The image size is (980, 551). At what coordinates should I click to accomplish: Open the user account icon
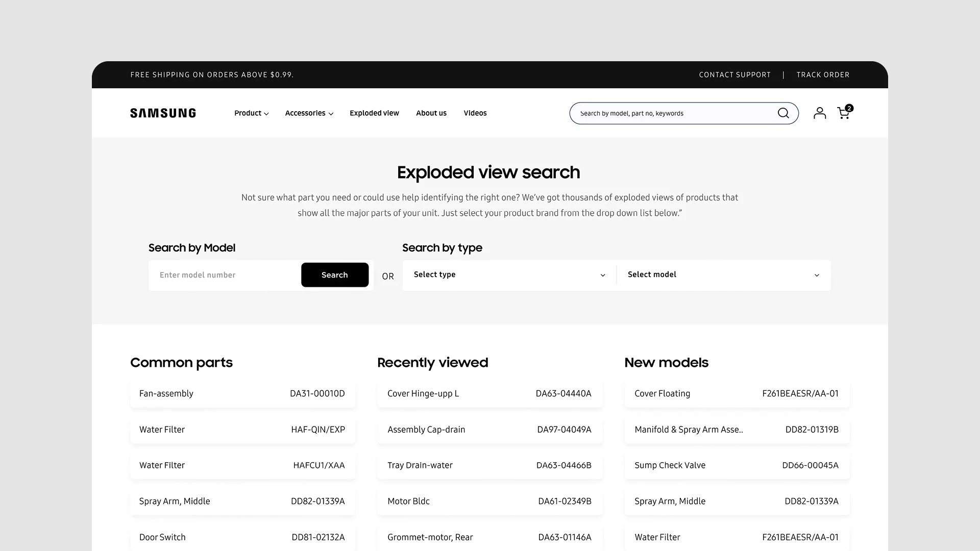(819, 113)
